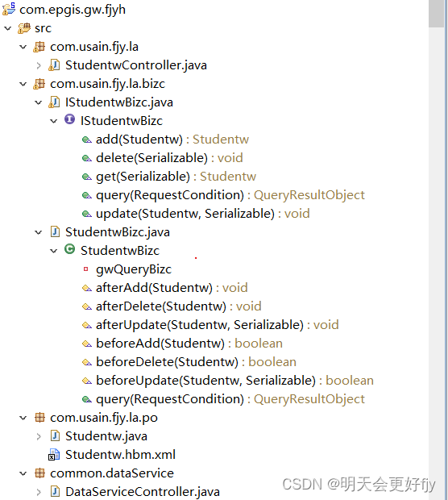Select the IStudentwBizc.java file name

pyautogui.click(x=119, y=102)
